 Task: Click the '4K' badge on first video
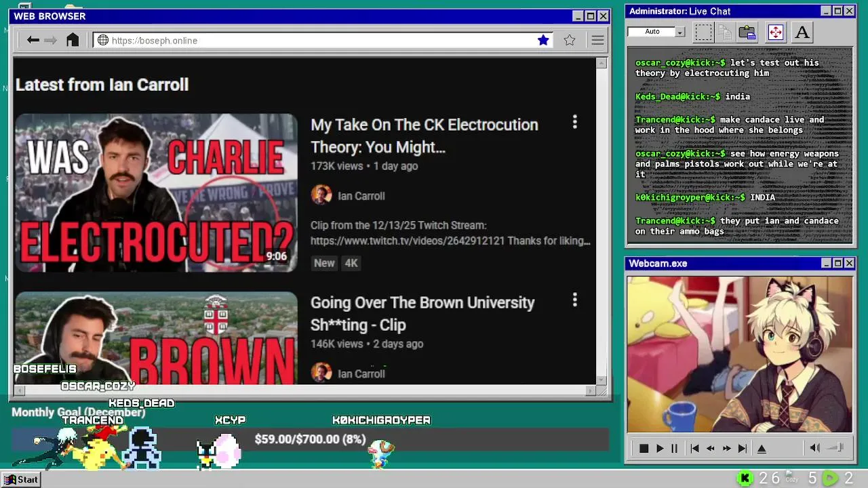[x=351, y=263]
